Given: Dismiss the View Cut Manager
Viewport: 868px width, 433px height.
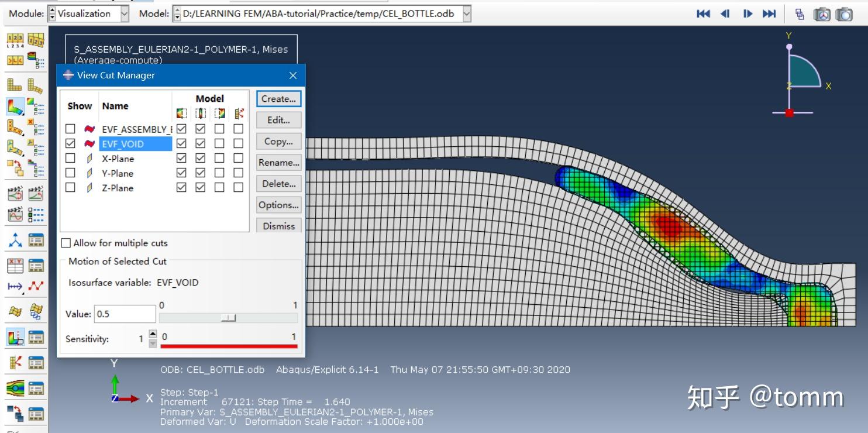Looking at the screenshot, I should [x=278, y=226].
